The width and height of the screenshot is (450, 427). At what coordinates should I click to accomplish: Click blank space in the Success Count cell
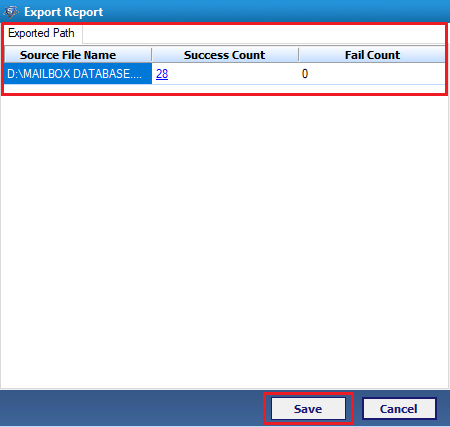[x=233, y=74]
